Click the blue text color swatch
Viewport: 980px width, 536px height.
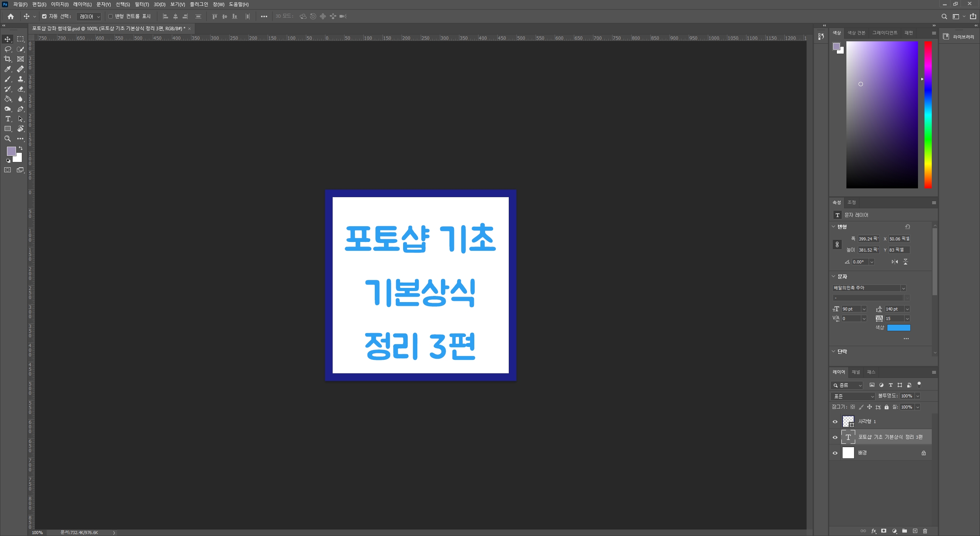(x=898, y=328)
